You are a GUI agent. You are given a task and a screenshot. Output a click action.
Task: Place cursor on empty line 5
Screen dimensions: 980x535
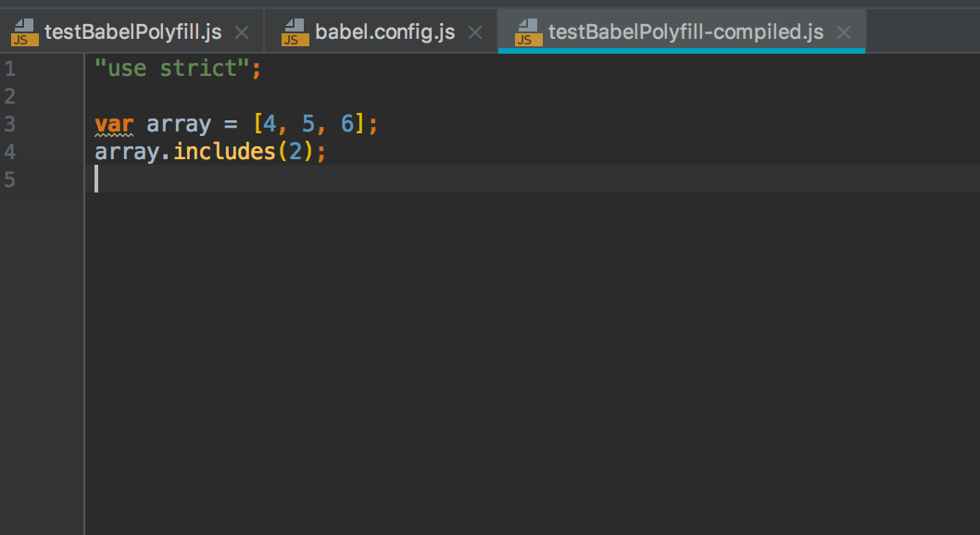click(x=533, y=180)
